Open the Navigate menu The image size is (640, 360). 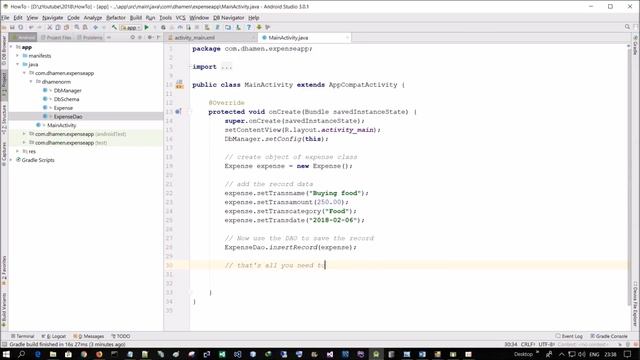[53, 18]
